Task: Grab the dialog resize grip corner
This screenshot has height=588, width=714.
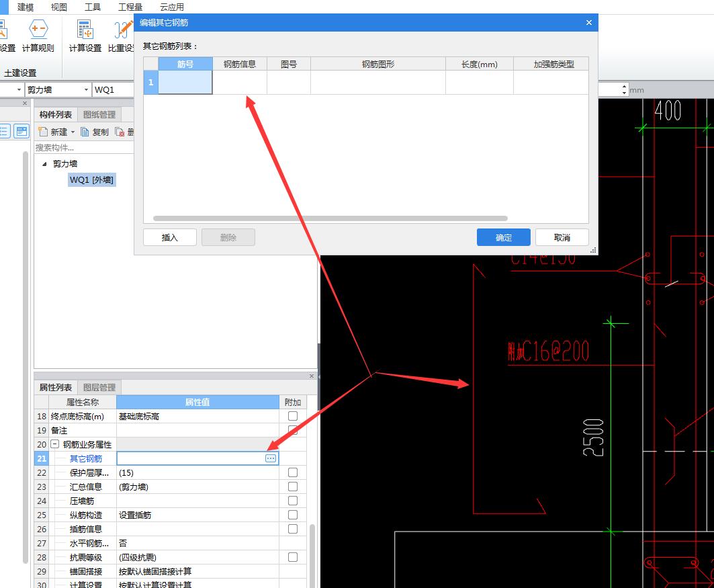Action: coord(593,250)
